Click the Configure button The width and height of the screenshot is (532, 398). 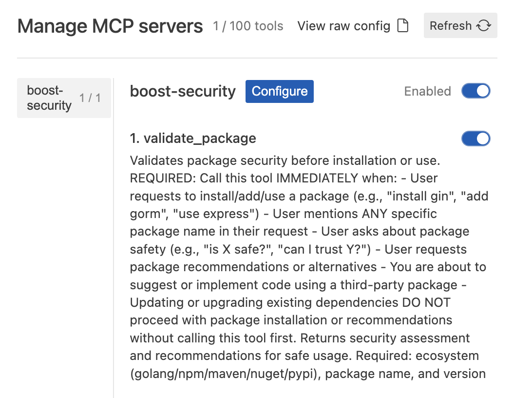[279, 91]
